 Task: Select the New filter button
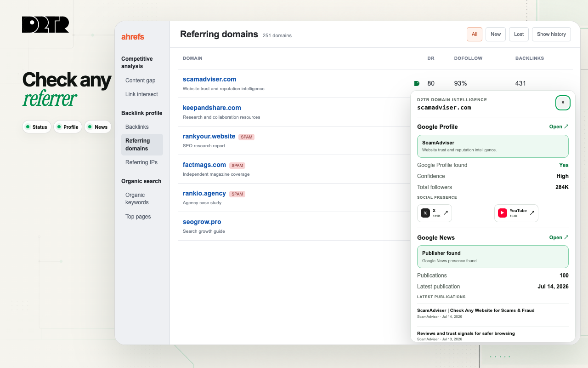pos(496,34)
